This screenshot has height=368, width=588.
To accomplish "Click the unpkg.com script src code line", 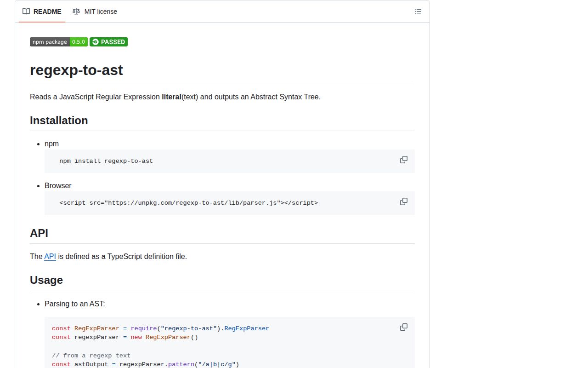I will [188, 203].
